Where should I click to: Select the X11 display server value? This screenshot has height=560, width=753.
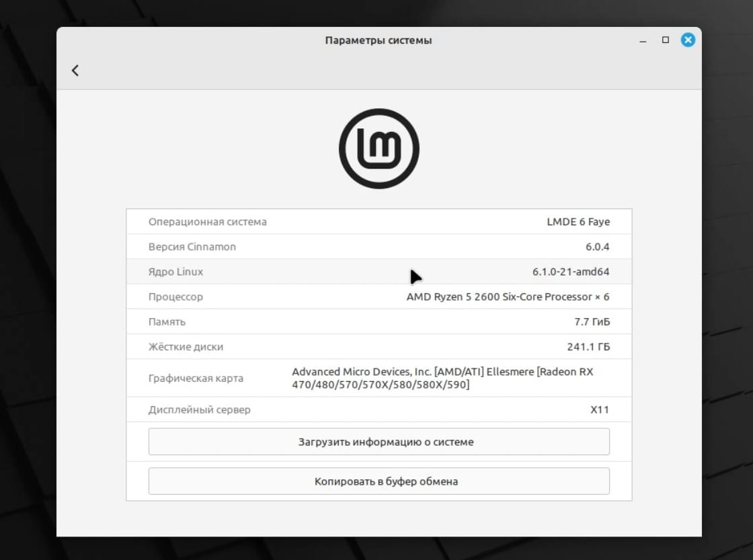pos(600,409)
